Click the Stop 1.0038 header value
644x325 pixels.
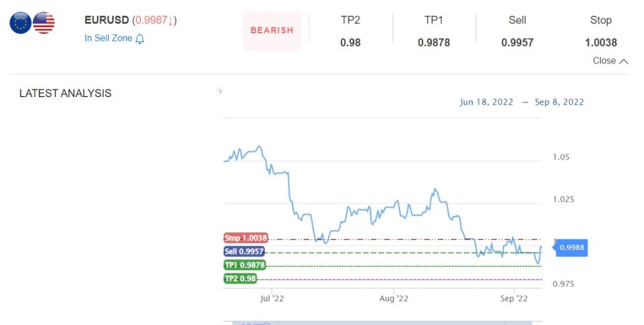(x=601, y=42)
